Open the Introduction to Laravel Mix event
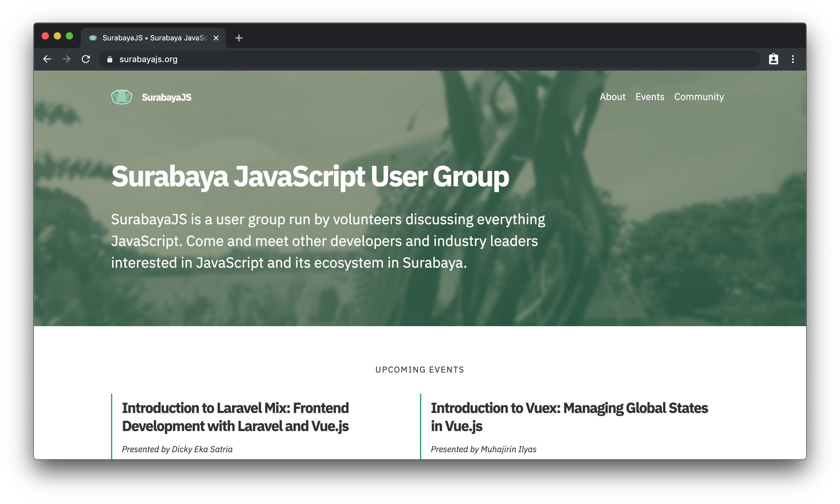The image size is (840, 504). tap(235, 417)
